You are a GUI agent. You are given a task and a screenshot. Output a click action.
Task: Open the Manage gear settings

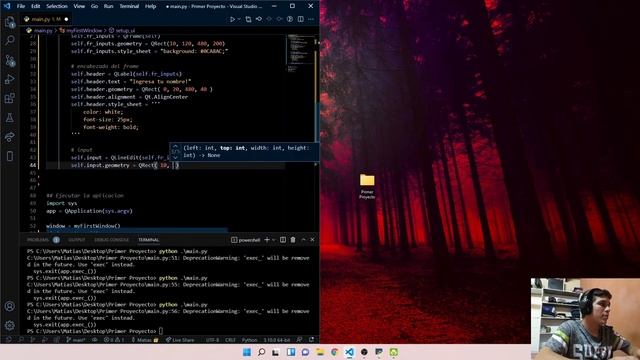click(9, 325)
